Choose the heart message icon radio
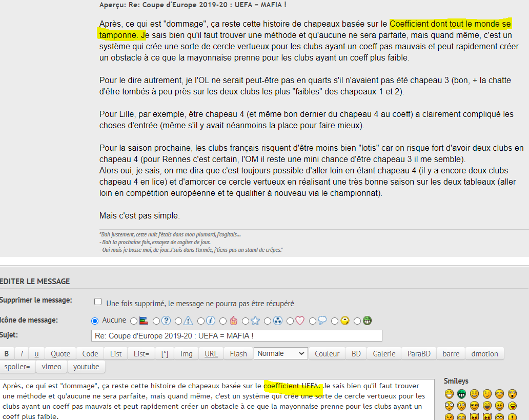 pyautogui.click(x=290, y=321)
